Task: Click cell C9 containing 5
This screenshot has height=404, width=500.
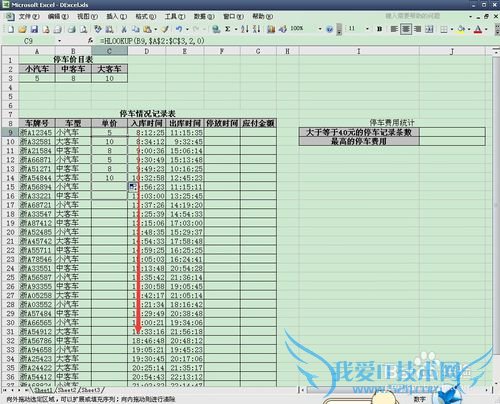Action: click(x=109, y=132)
